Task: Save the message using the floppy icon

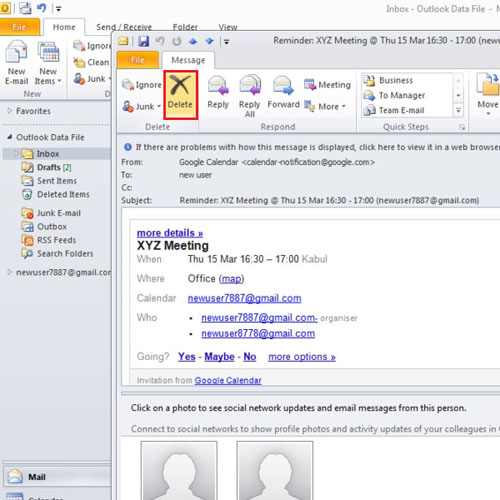Action: pos(143,41)
